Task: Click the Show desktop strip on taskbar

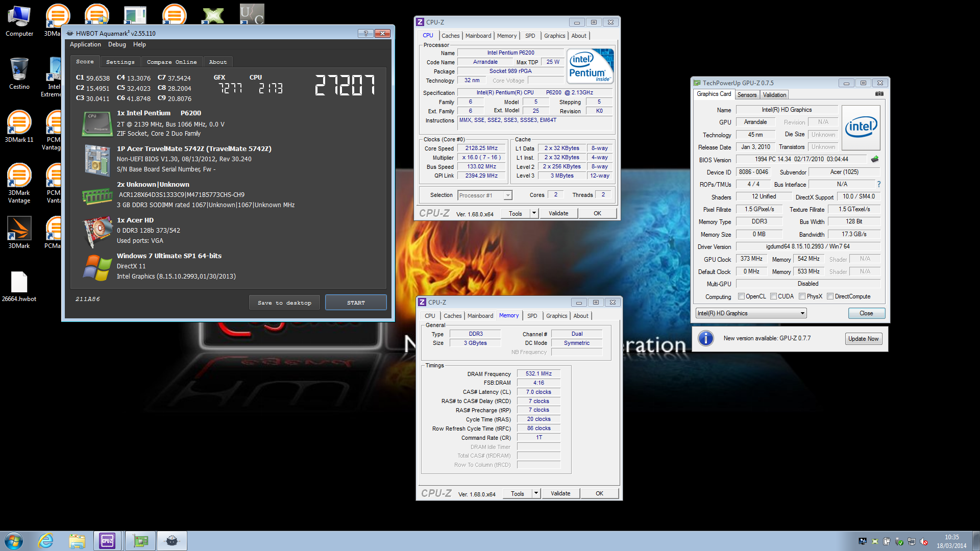Action: point(976,541)
